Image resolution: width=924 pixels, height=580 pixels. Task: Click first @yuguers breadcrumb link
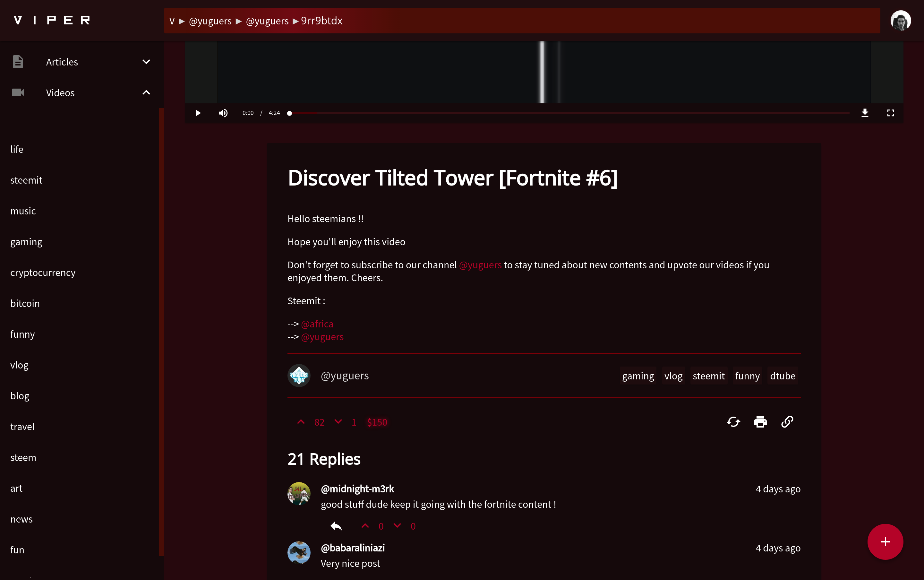click(210, 21)
